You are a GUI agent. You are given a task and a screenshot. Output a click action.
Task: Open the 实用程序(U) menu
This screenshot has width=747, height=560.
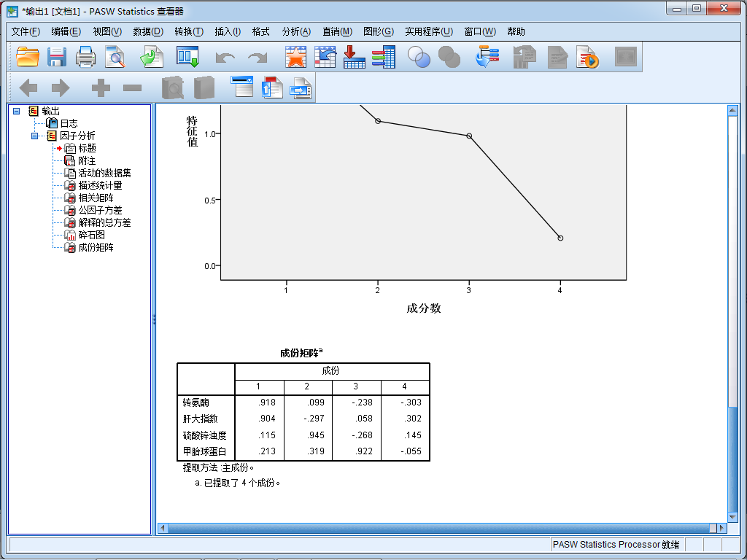[429, 31]
